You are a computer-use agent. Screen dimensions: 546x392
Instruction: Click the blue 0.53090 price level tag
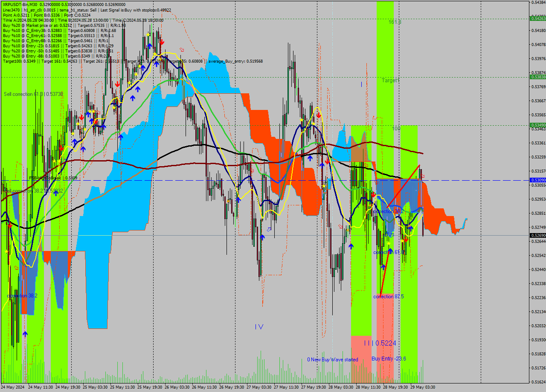pos(537,180)
